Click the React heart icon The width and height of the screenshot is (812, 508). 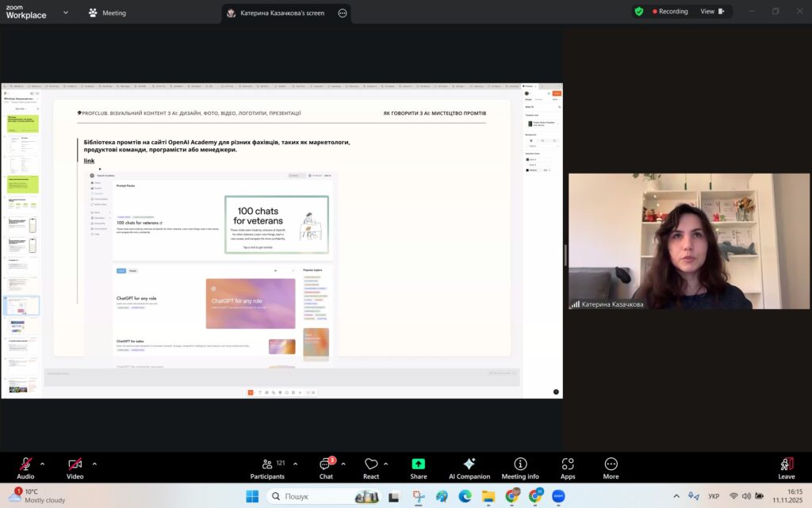pos(370,465)
